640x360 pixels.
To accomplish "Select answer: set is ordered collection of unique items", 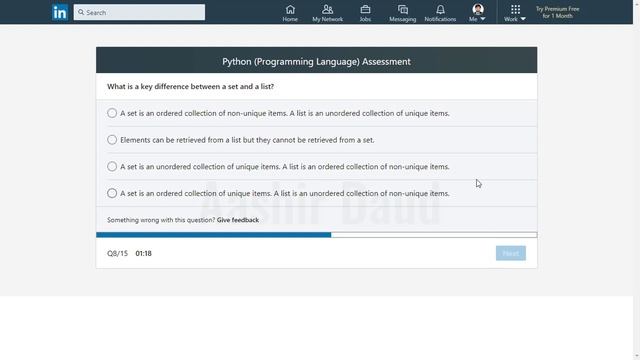I will 112,193.
